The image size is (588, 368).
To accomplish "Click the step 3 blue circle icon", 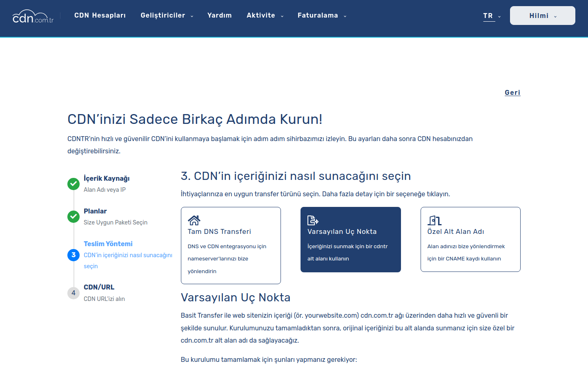I will pyautogui.click(x=73, y=255).
